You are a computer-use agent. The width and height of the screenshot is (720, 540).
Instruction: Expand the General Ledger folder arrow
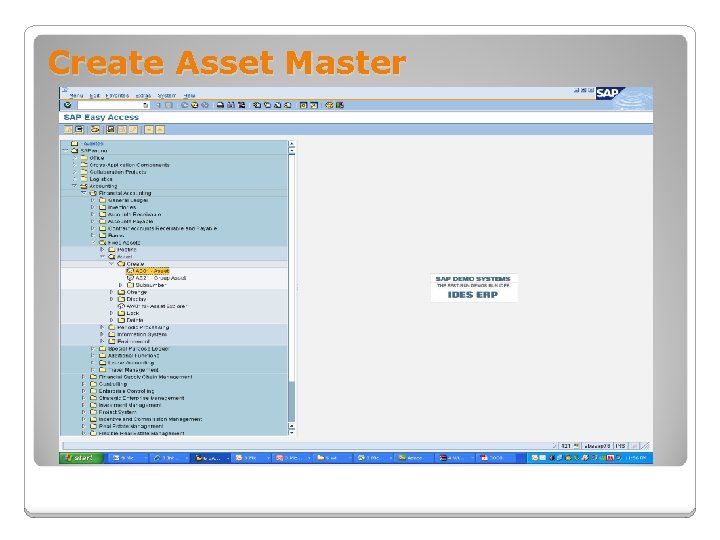click(93, 200)
